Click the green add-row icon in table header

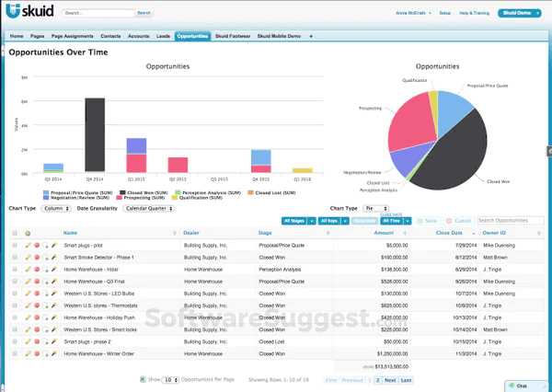[x=28, y=234]
